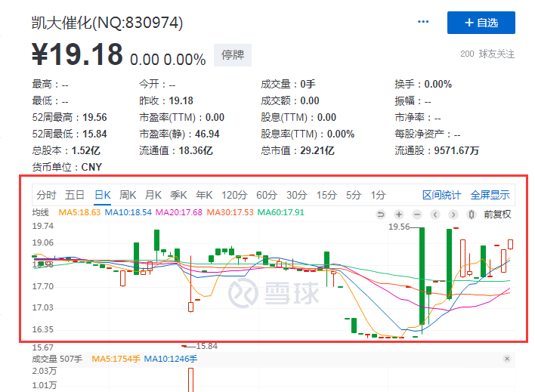The width and height of the screenshot is (535, 392).
Task: Click the MA30:17.53 moving average label
Action: [230, 212]
